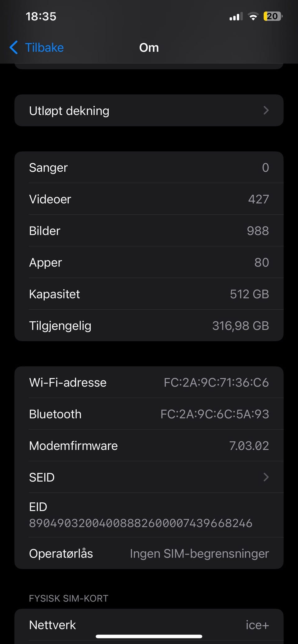
Task: Tap the Wi-Fi status icon
Action: [x=253, y=16]
